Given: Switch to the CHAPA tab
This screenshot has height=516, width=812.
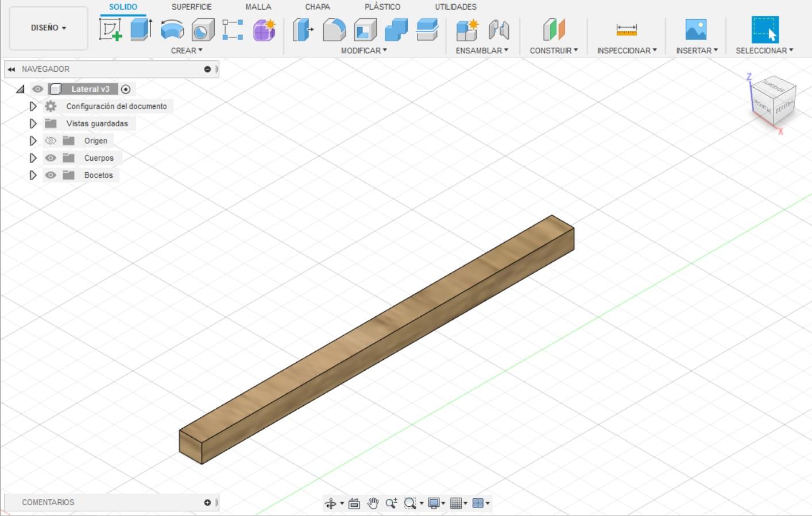Looking at the screenshot, I should (x=318, y=7).
